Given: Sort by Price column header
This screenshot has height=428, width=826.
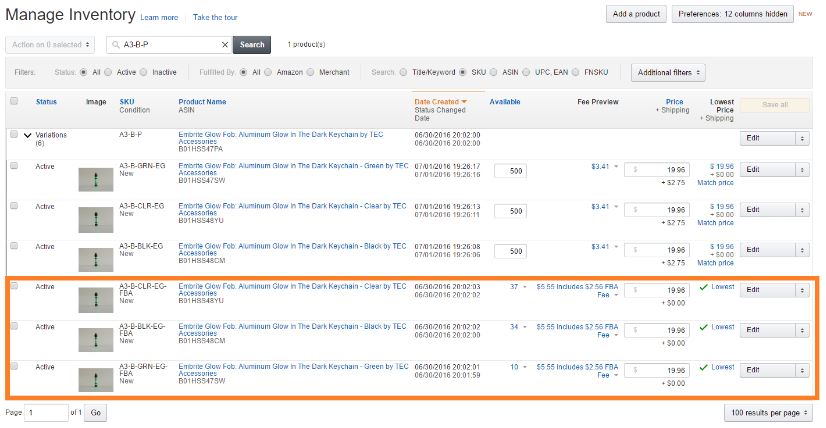Looking at the screenshot, I should [674, 102].
